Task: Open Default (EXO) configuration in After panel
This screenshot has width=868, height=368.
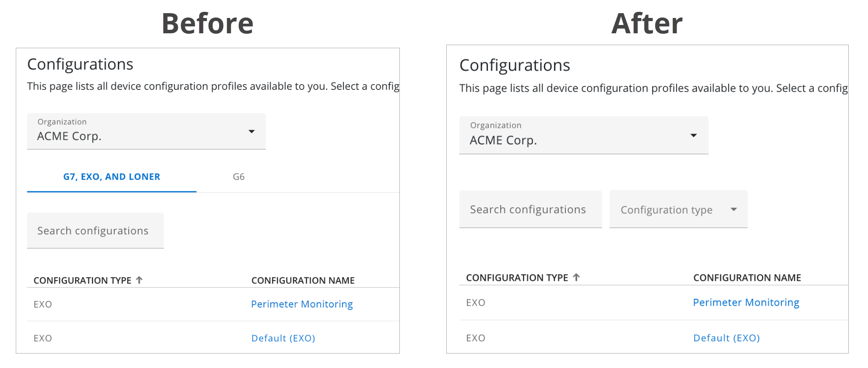Action: 726,338
